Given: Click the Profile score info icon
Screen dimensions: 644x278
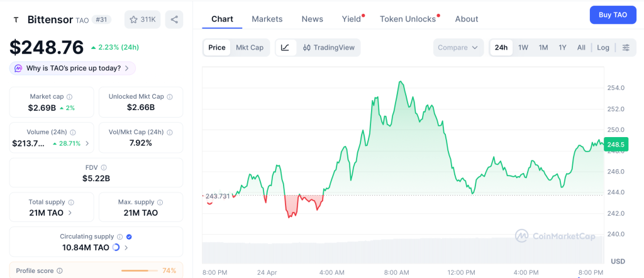Looking at the screenshot, I should pos(60,270).
